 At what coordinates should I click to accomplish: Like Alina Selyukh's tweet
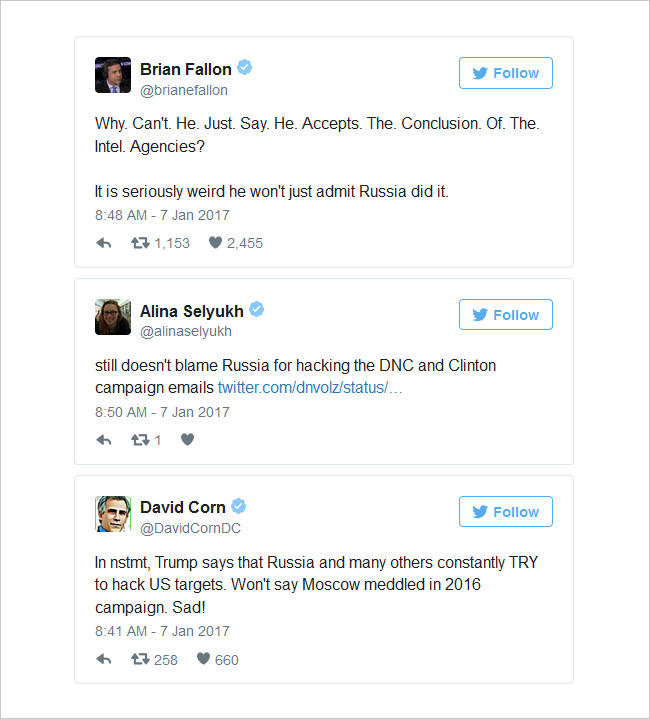pyautogui.click(x=187, y=439)
